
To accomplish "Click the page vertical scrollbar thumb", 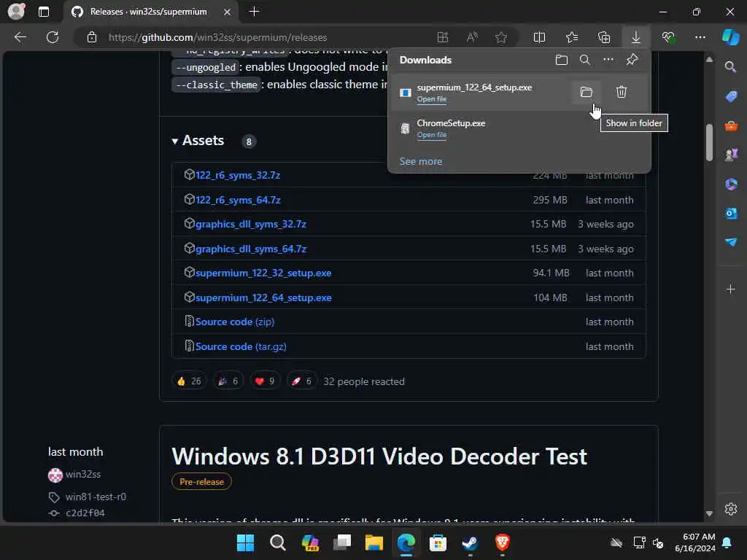I will (x=709, y=142).
